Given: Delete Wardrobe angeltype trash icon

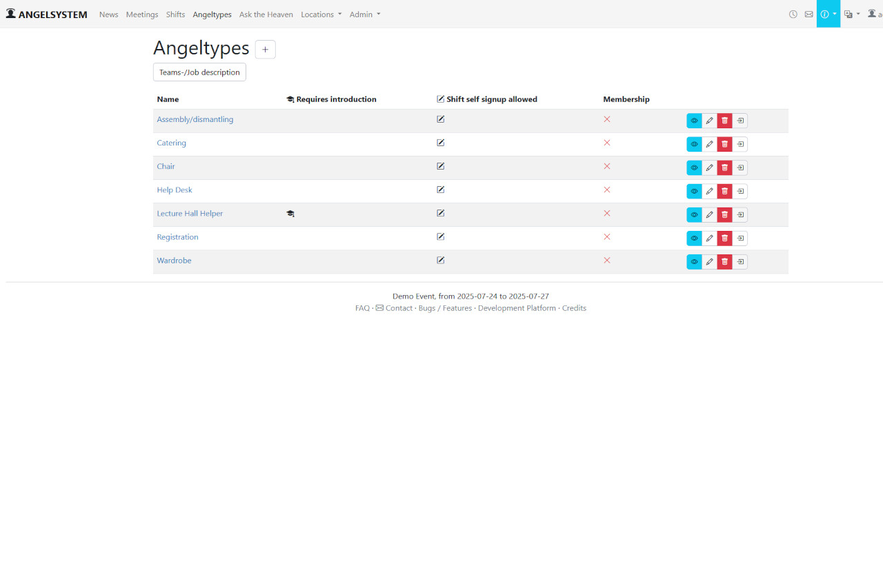Looking at the screenshot, I should pyautogui.click(x=725, y=261).
